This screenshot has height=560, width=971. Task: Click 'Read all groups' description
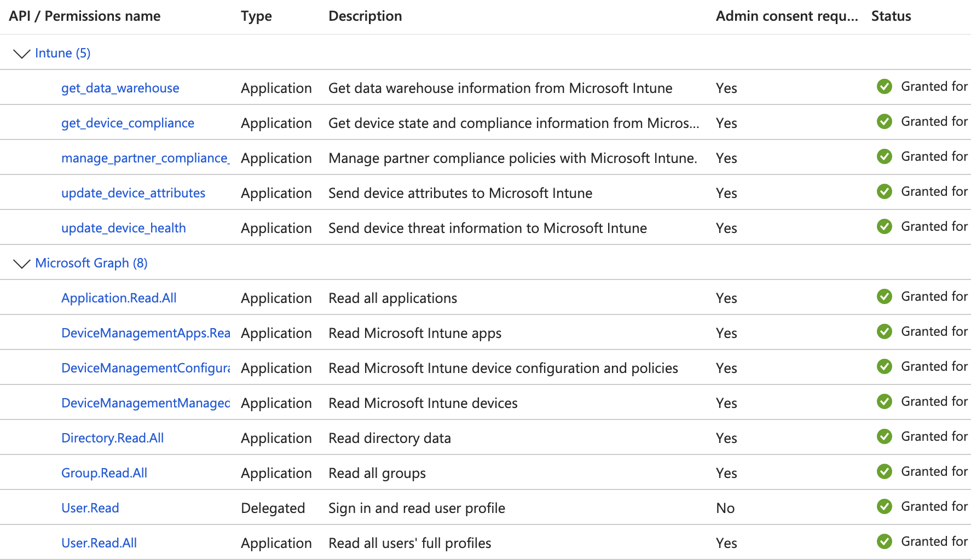(377, 473)
